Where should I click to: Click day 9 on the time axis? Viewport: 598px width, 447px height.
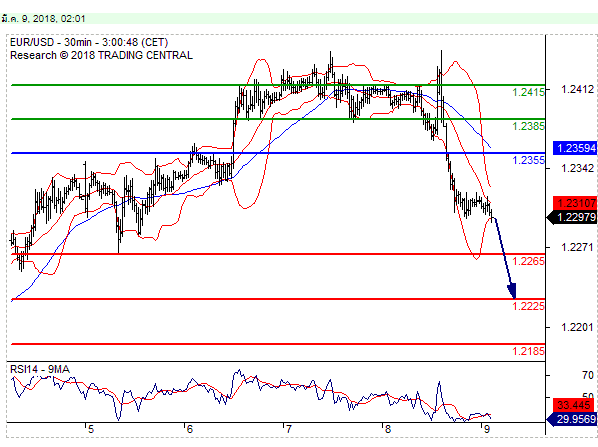(486, 429)
